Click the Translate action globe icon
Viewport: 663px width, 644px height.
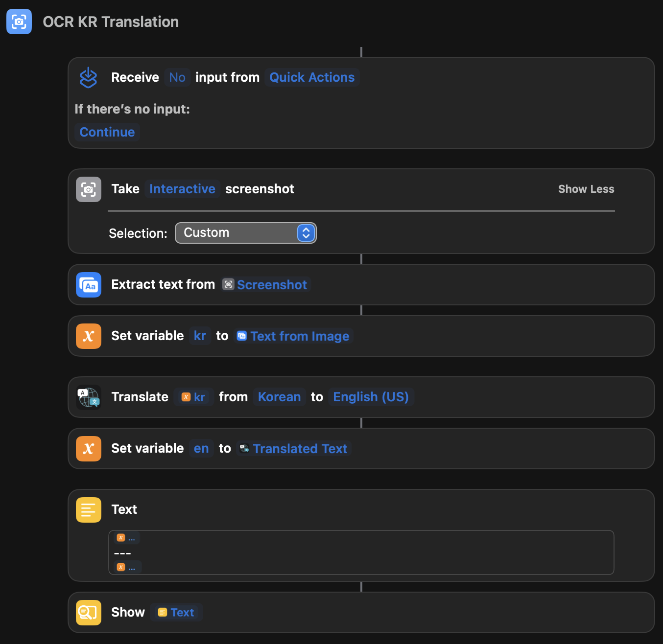coord(88,397)
